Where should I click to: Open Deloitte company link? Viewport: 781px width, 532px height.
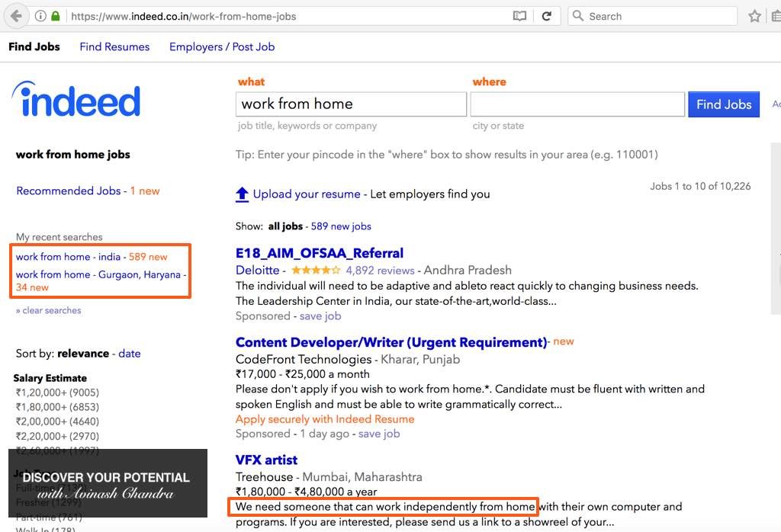pos(258,271)
